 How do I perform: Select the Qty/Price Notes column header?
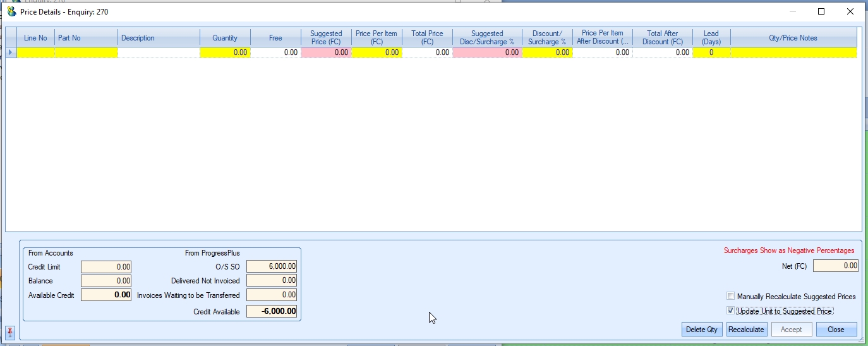(793, 38)
